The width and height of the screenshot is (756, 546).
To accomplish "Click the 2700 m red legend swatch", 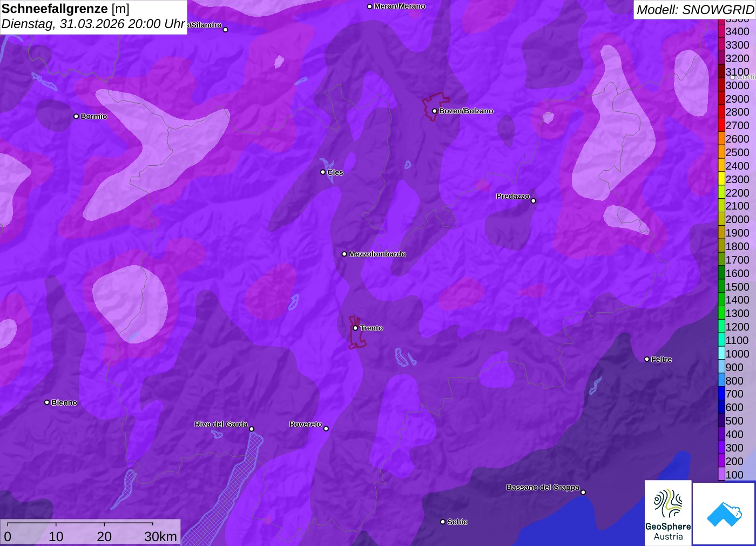I will [x=721, y=125].
